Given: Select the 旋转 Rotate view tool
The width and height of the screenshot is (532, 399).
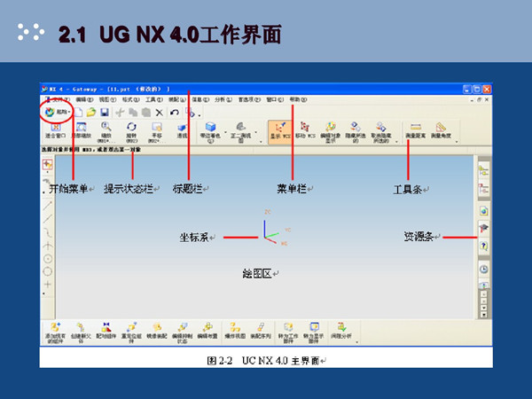Looking at the screenshot, I should 131,132.
